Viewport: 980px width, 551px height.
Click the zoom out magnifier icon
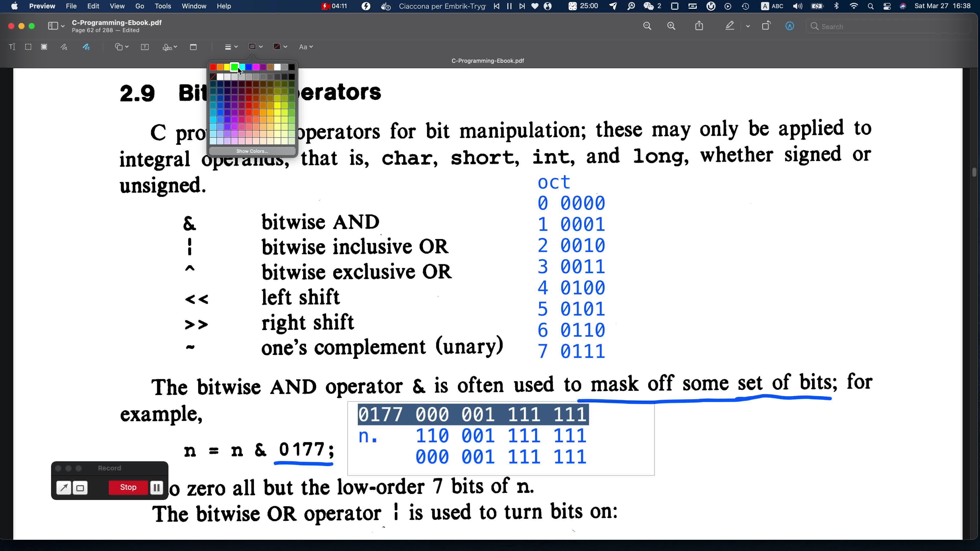click(x=647, y=26)
